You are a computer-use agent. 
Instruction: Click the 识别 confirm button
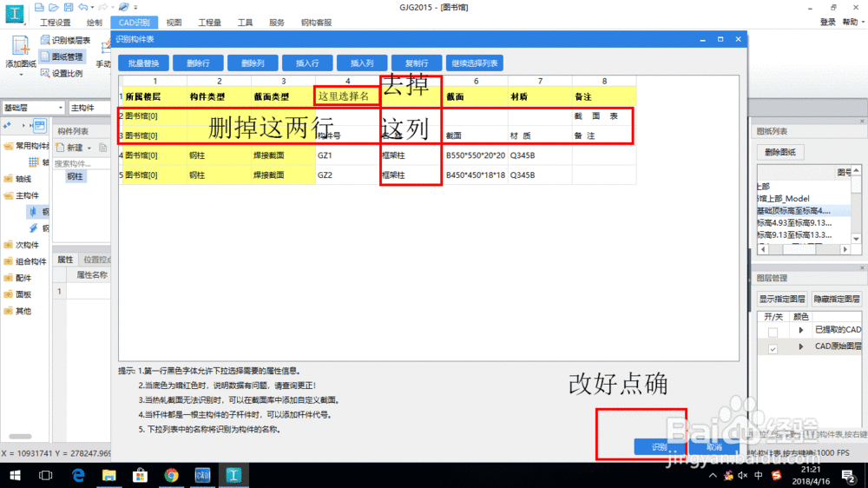pyautogui.click(x=659, y=447)
